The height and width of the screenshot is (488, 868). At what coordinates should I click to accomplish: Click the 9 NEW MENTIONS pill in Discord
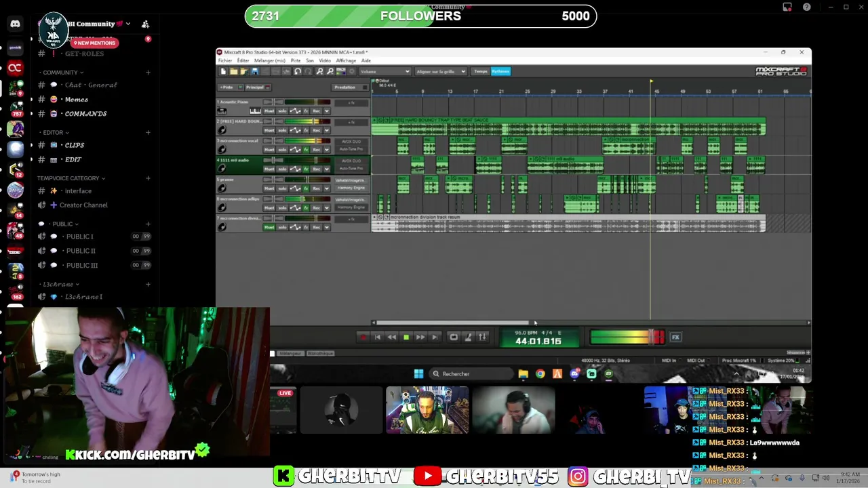point(94,43)
